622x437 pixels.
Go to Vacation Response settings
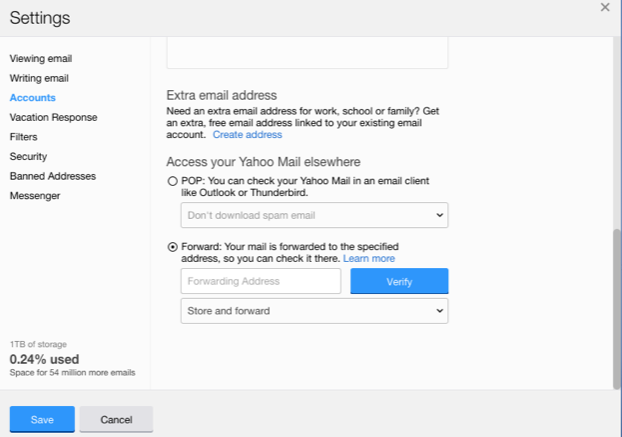point(53,117)
